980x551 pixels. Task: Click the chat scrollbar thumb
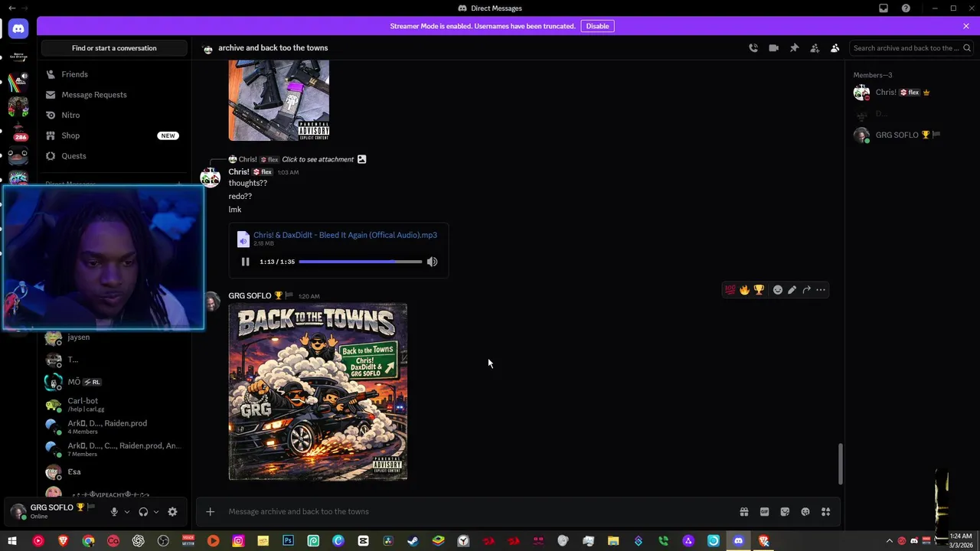pyautogui.click(x=840, y=464)
